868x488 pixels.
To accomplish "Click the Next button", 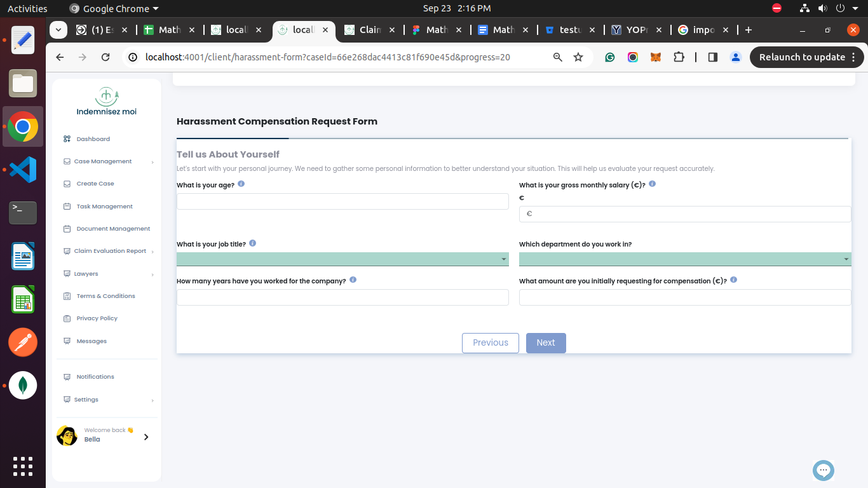I will coord(546,343).
